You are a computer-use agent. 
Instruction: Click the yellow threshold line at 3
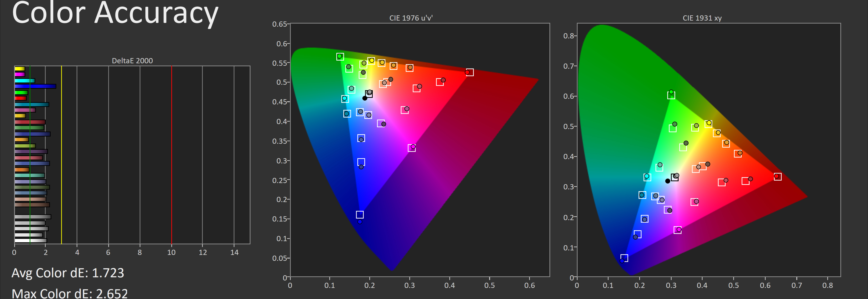tap(61, 155)
